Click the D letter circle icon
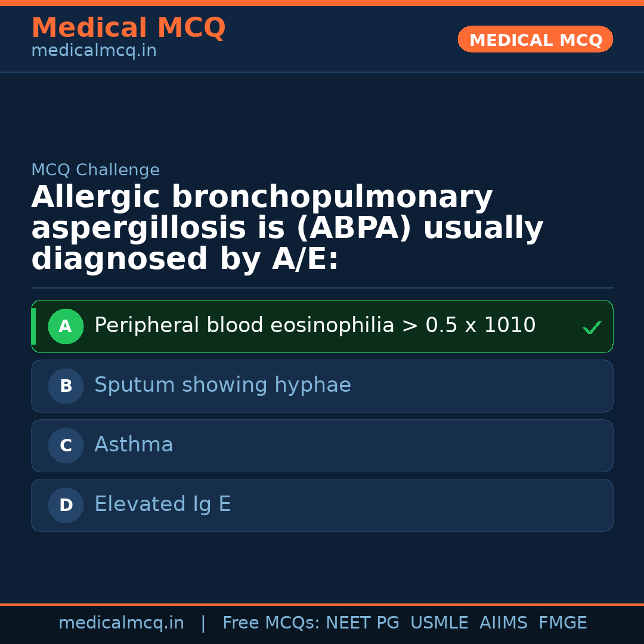644x644 pixels. click(x=66, y=505)
